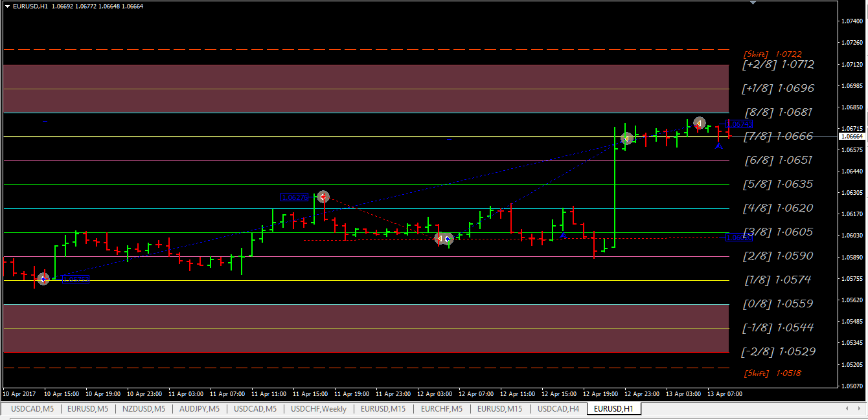Click the [2/8] 1.0590 level label
This screenshot has height=420, width=868.
[778, 256]
